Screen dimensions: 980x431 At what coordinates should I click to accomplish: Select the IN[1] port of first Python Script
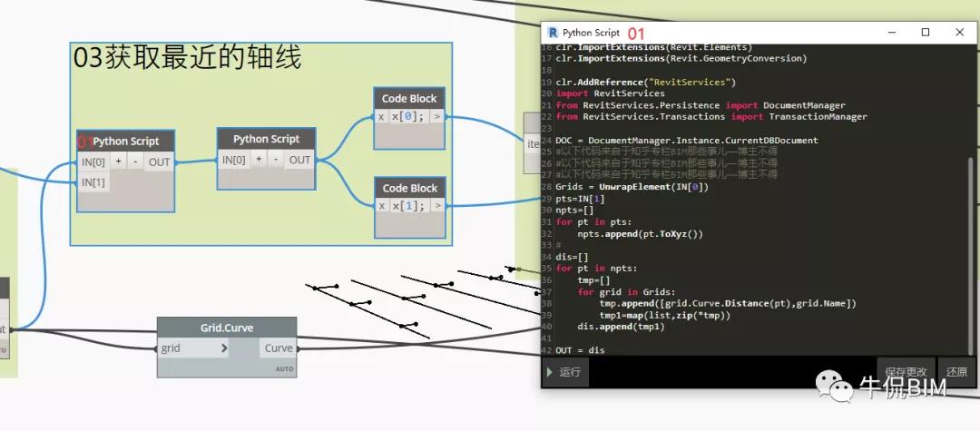tap(94, 182)
